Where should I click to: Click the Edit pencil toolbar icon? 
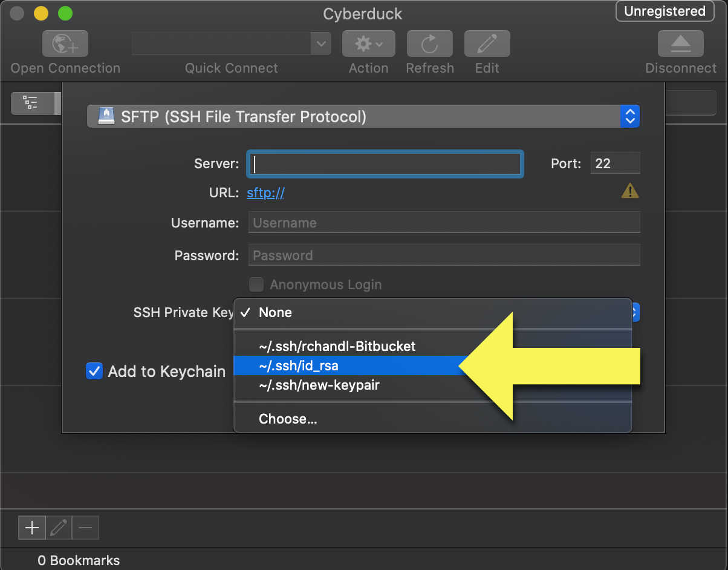pyautogui.click(x=487, y=44)
